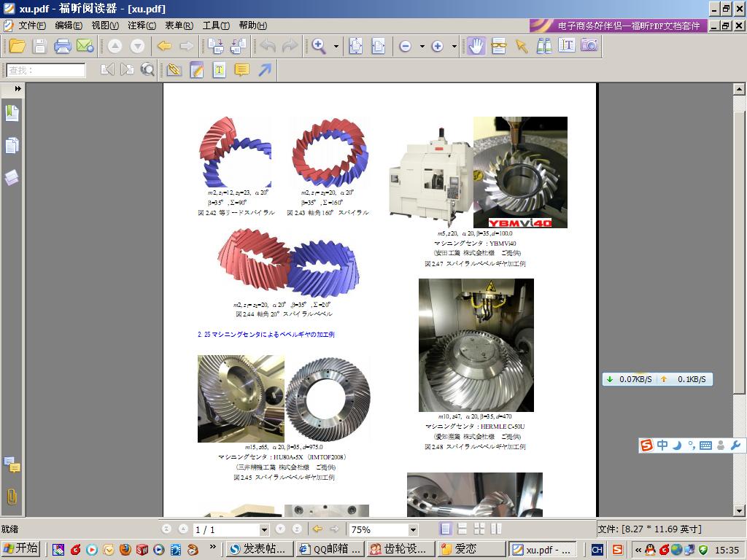747x560 pixels.
Task: Activate the Snapshot camera tool
Action: (x=589, y=46)
